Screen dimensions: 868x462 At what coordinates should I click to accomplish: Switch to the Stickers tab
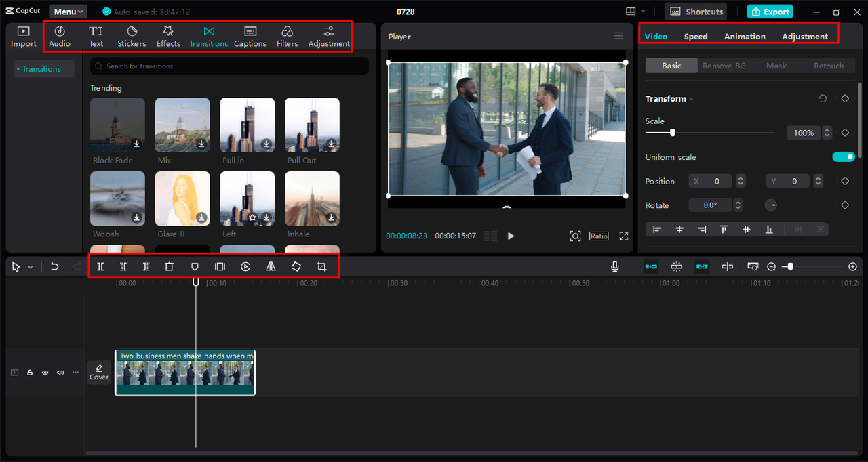(132, 37)
